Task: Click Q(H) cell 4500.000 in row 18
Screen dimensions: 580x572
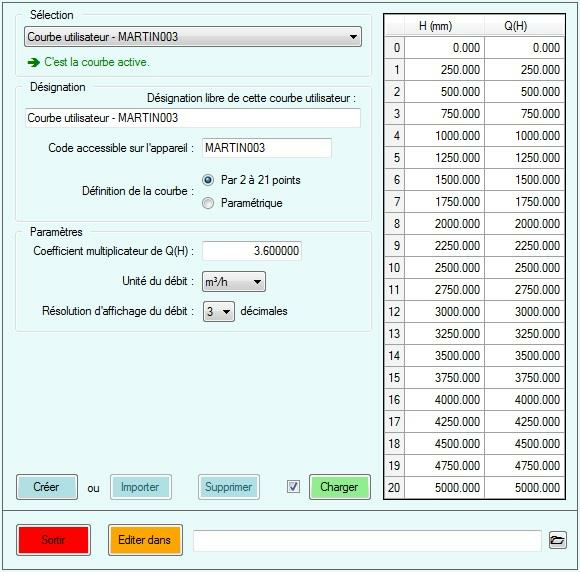Action: [525, 444]
